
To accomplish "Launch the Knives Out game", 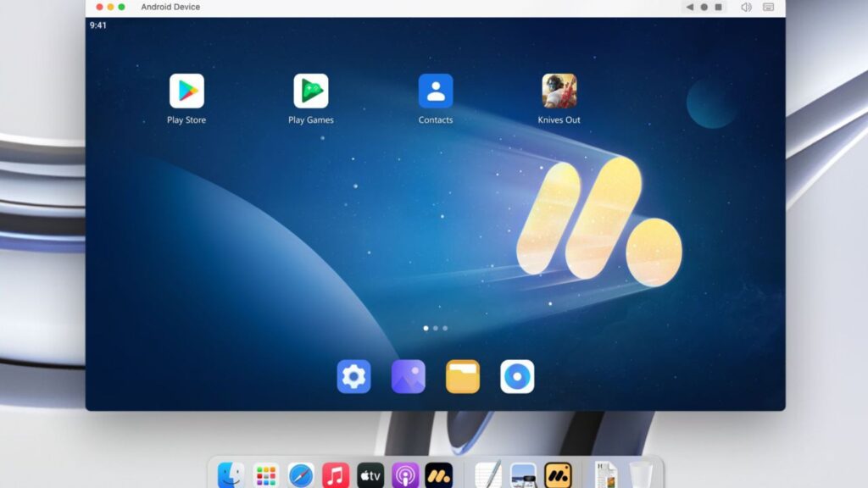I will 559,91.
